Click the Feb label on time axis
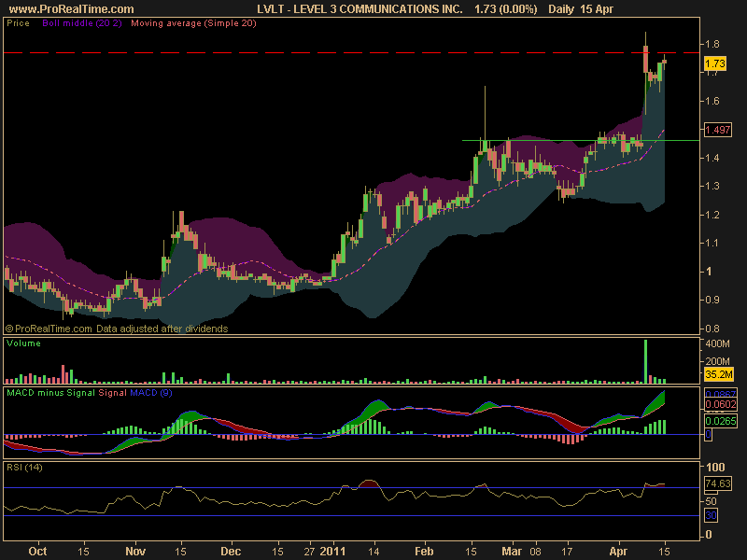Viewport: 747px width, 560px height. [x=424, y=552]
